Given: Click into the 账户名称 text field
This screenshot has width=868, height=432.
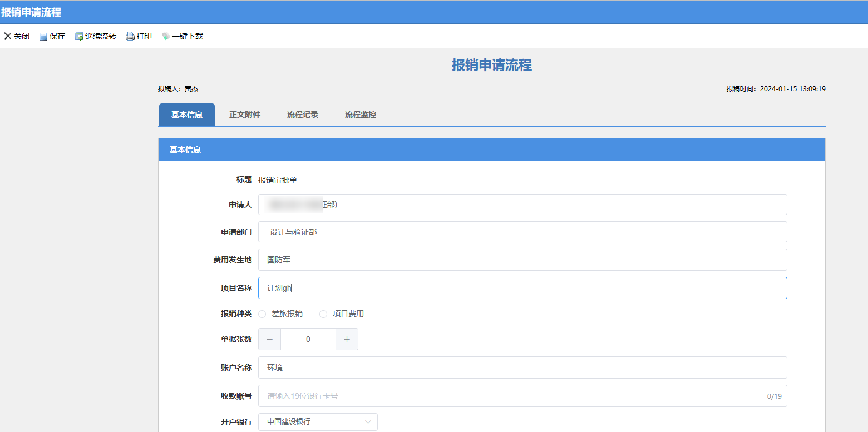Looking at the screenshot, I should [522, 368].
